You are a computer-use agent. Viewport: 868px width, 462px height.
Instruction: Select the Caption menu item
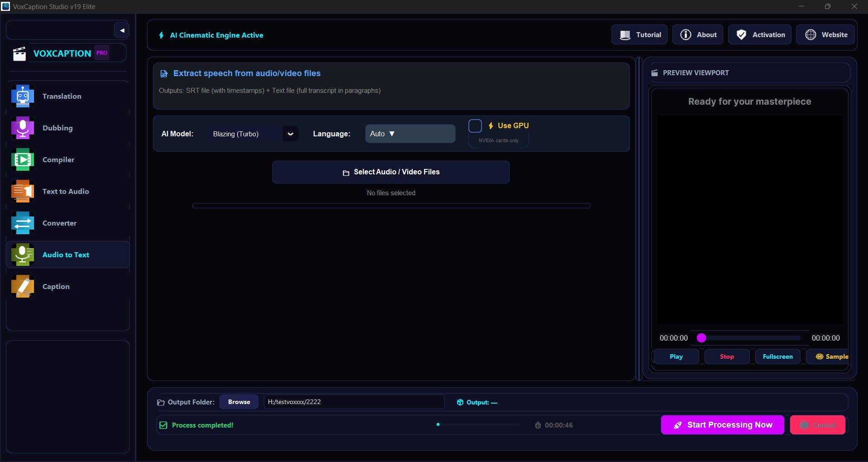coord(68,286)
